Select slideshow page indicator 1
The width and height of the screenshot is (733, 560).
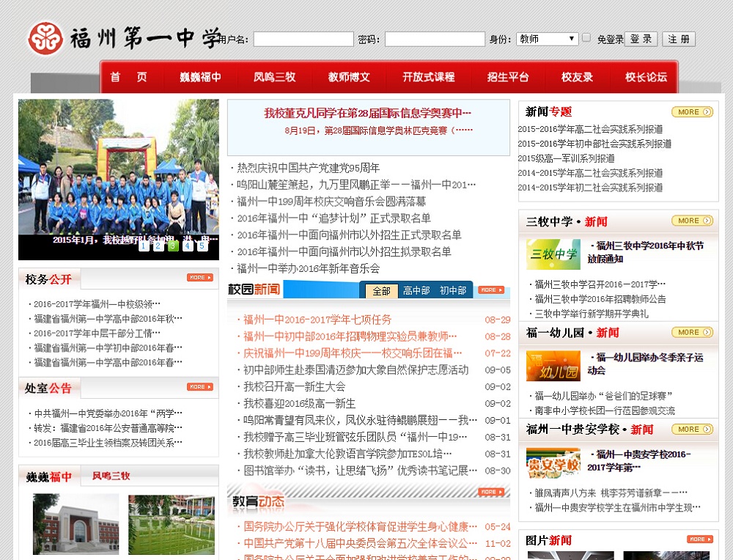pos(144,246)
